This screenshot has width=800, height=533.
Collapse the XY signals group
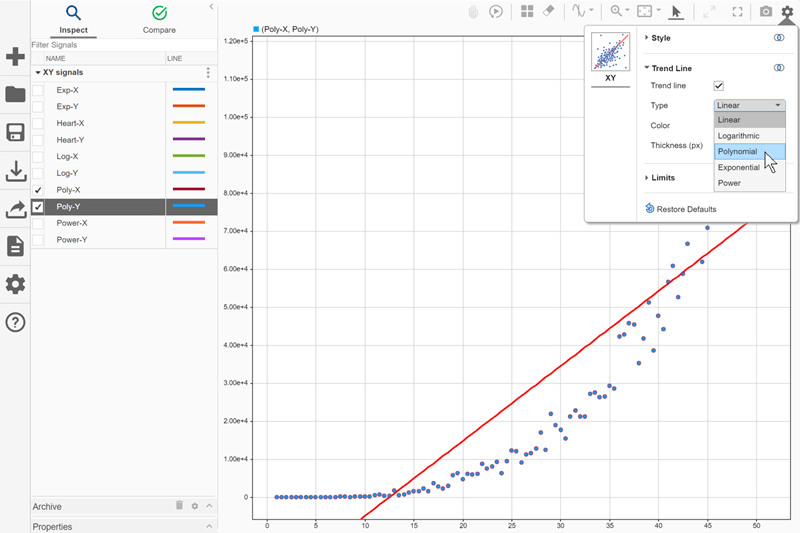(38, 72)
